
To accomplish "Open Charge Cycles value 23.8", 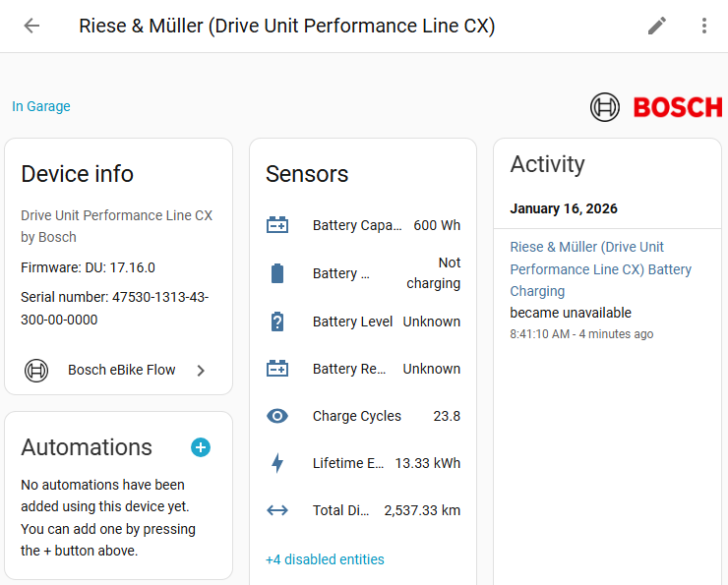I will click(x=447, y=416).
